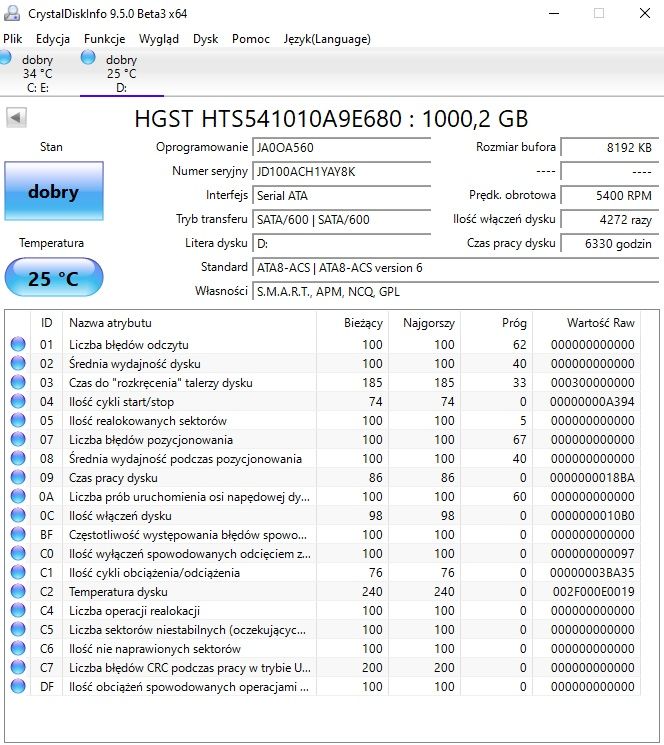Open the Pomoc menu
Viewport: 664px width, 745px height.
click(250, 39)
